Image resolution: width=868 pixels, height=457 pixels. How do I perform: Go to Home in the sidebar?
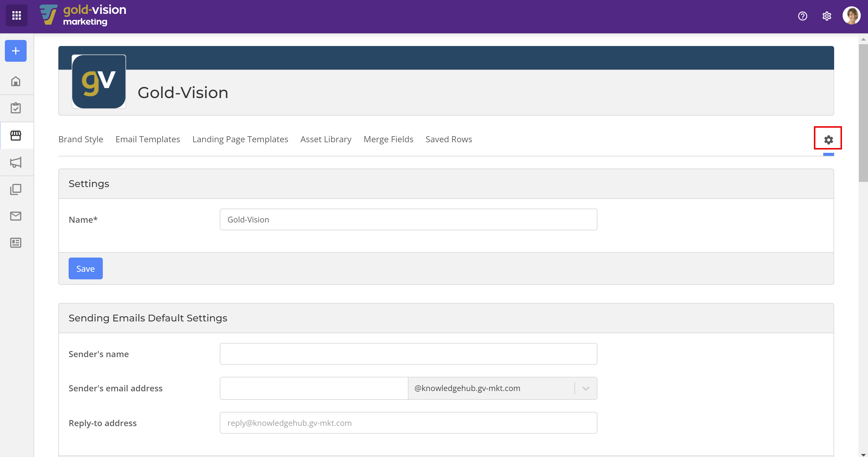point(16,81)
